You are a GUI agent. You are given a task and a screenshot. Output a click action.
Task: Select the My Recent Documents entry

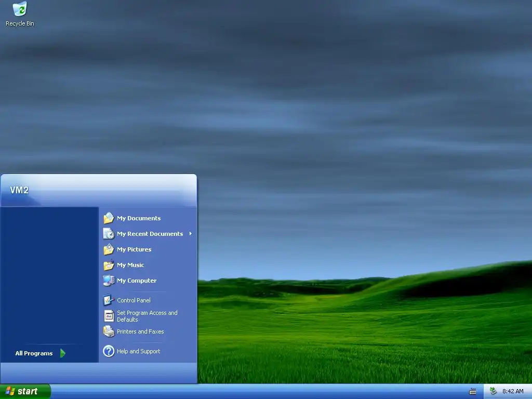pos(148,233)
